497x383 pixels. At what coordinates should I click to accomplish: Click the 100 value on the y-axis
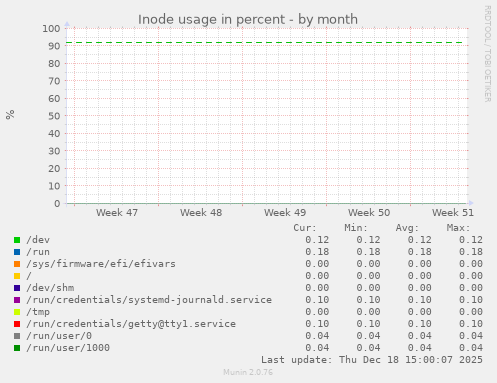click(51, 29)
